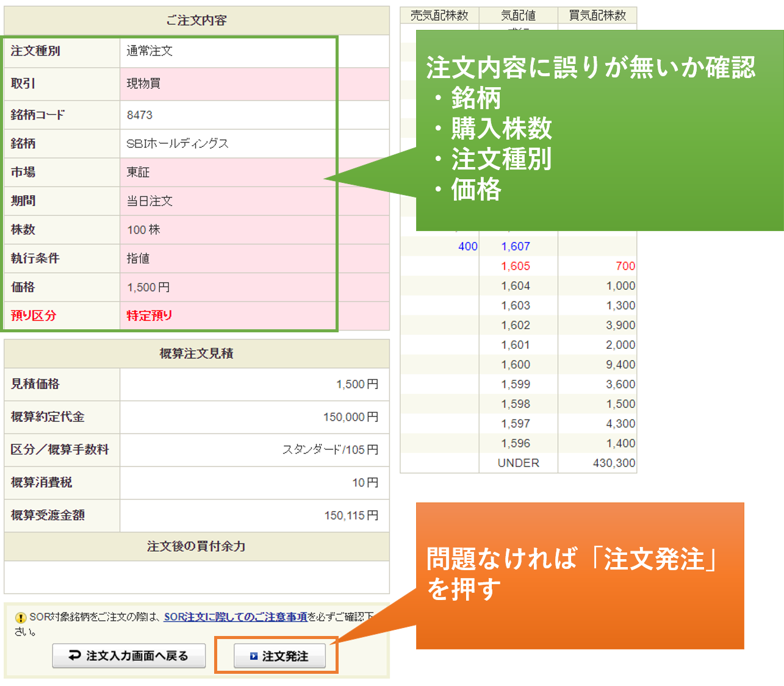Select the red 1,605 bid price

click(x=516, y=266)
